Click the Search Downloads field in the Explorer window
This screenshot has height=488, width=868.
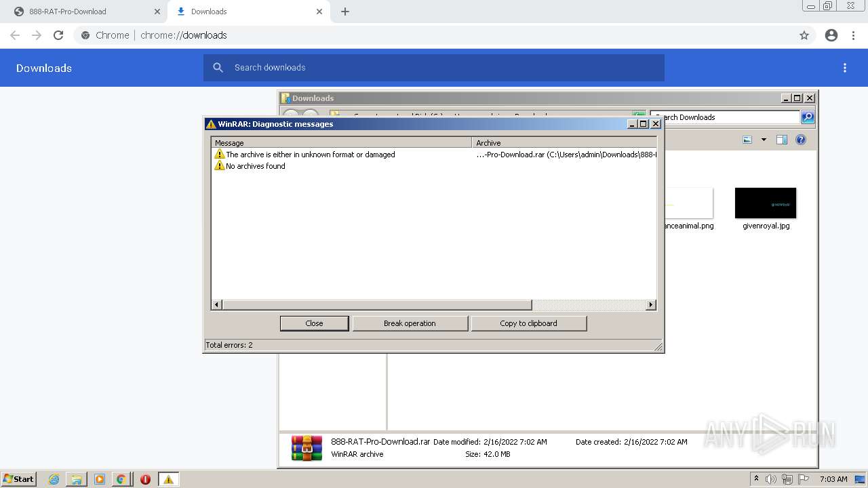point(725,117)
